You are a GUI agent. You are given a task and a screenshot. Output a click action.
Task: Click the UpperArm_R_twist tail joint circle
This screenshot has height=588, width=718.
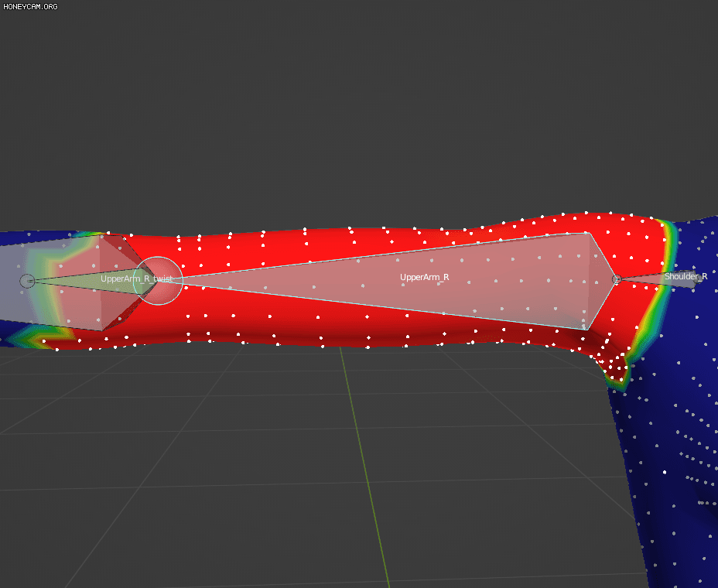[27, 281]
